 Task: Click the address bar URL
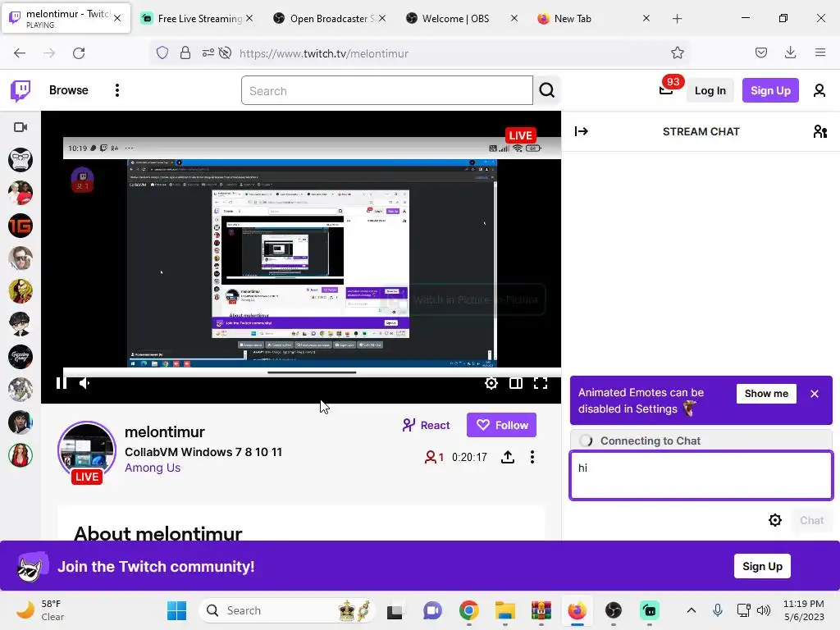(x=323, y=53)
